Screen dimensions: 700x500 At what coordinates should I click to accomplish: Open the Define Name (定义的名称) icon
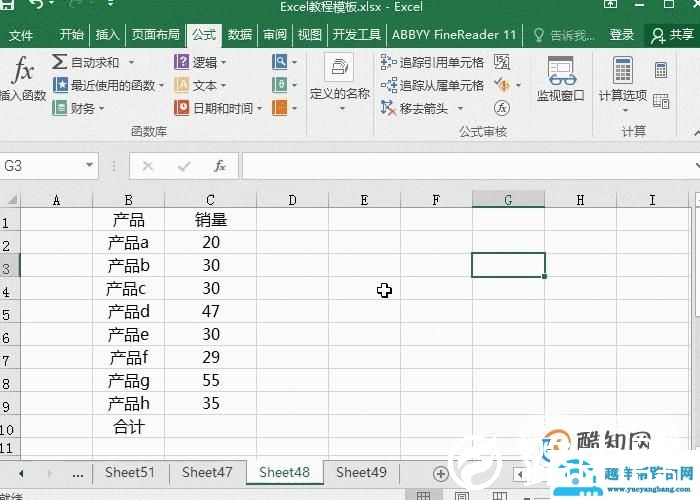coord(339,70)
